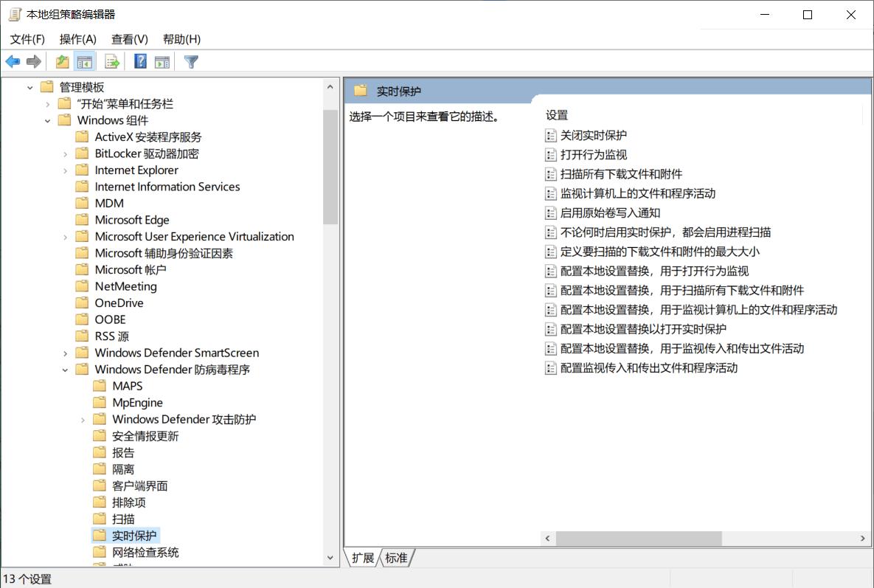This screenshot has width=874, height=588.
Task: Open the 关闭实时保护 setting
Action: pos(594,135)
